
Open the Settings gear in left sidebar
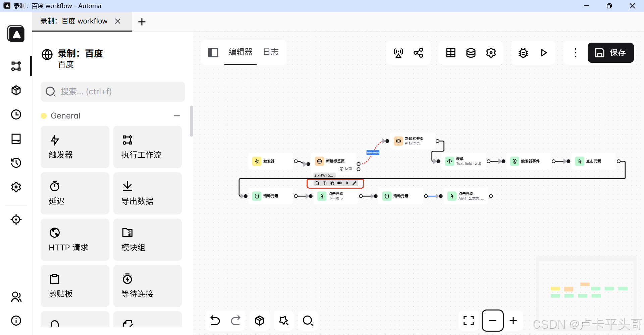click(16, 187)
